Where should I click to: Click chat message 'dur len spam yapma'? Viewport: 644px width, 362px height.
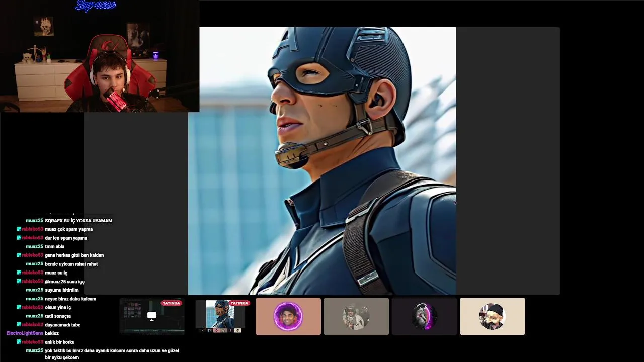tap(66, 238)
